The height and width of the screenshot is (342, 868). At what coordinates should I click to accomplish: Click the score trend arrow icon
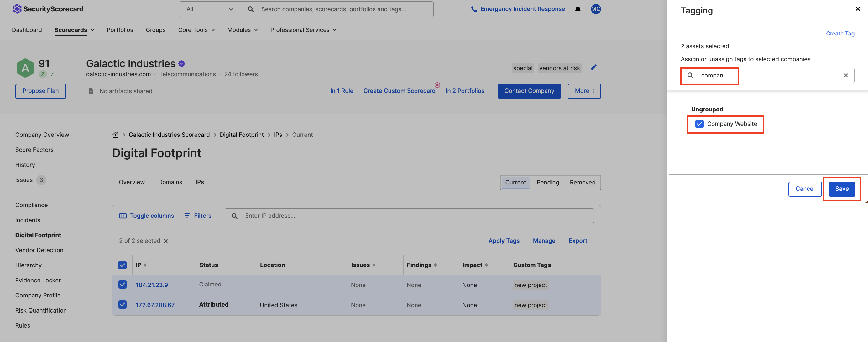(x=43, y=74)
